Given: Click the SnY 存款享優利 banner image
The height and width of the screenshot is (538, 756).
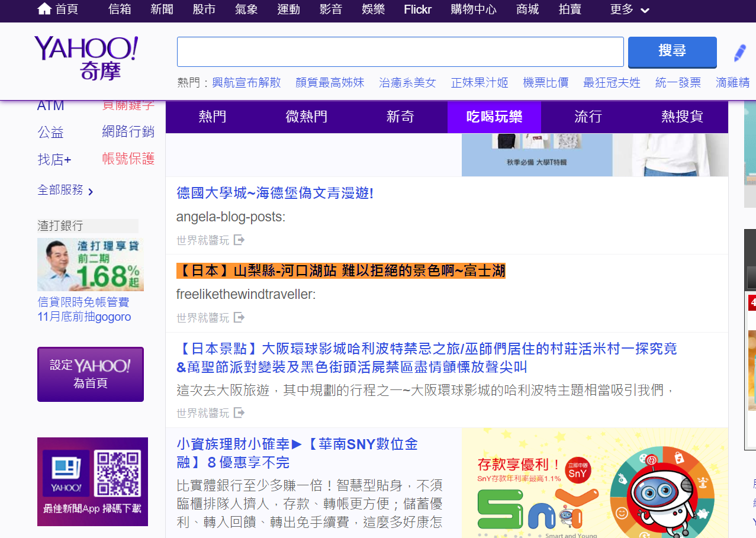Looking at the screenshot, I should [x=594, y=483].
